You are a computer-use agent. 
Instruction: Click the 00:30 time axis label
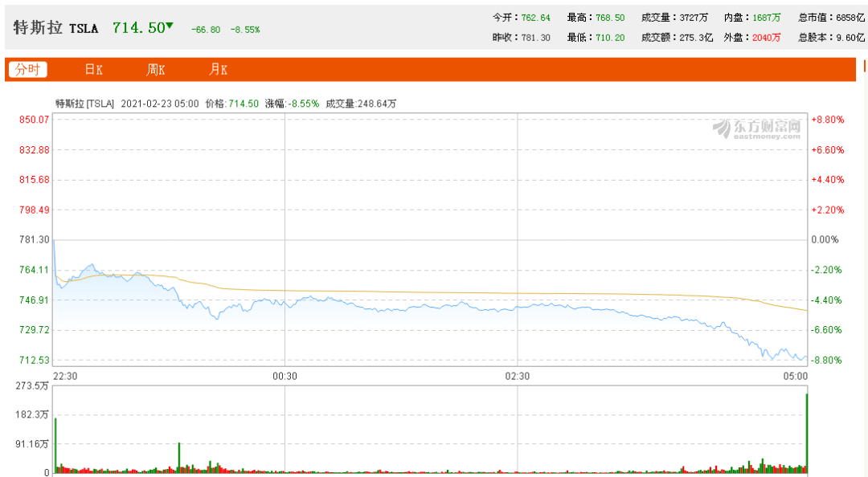285,377
